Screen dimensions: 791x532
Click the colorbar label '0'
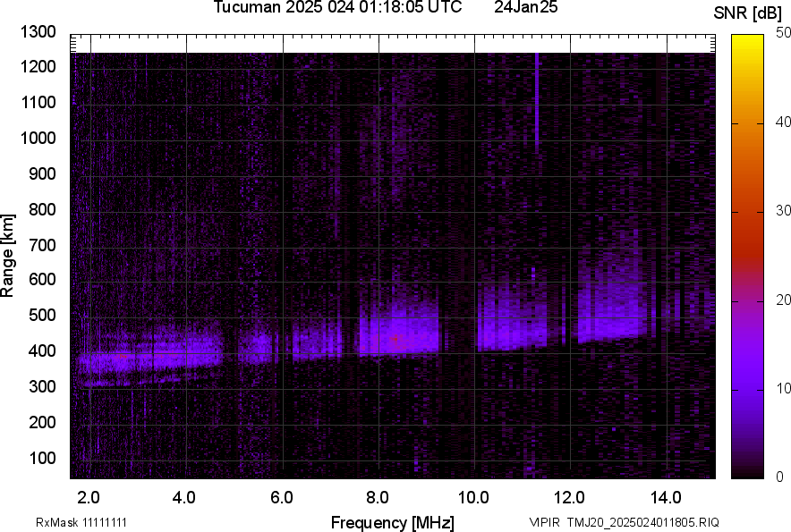780,477
